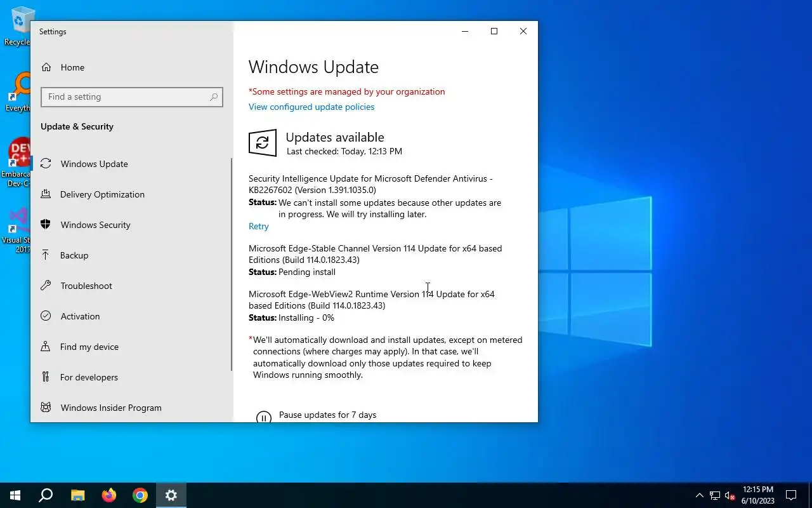The width and height of the screenshot is (812, 508).
Task: Maximize the Settings window
Action: point(494,31)
